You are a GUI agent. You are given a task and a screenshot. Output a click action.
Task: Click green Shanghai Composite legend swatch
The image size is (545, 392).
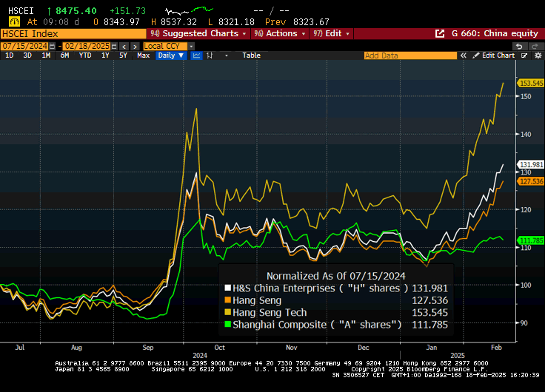[x=227, y=324]
